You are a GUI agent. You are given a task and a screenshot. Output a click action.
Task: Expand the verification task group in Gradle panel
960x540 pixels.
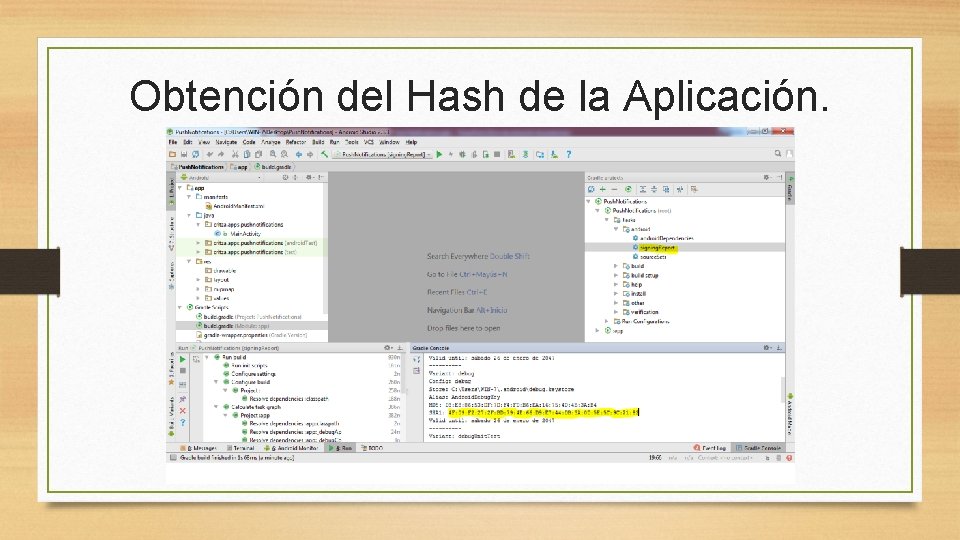tap(616, 312)
